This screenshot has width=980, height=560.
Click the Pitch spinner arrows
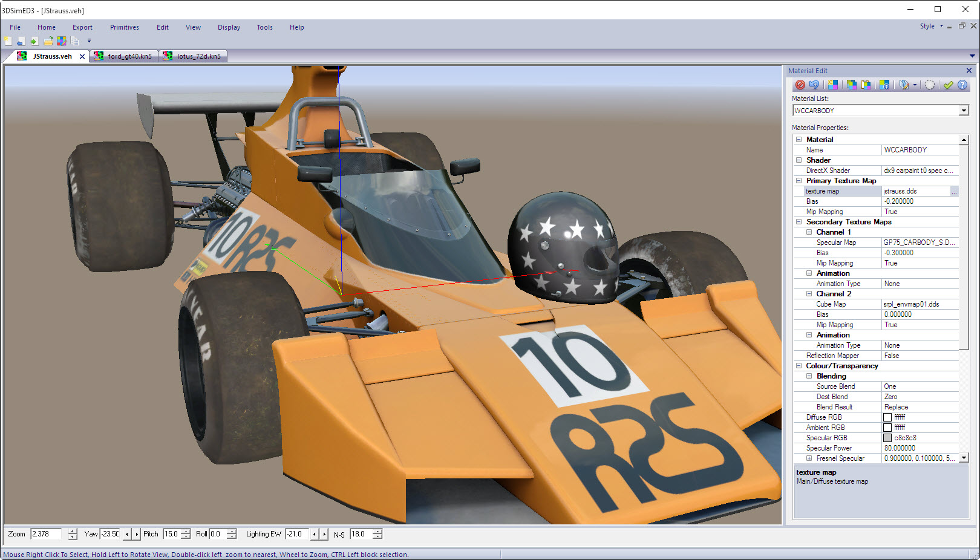pyautogui.click(x=186, y=534)
